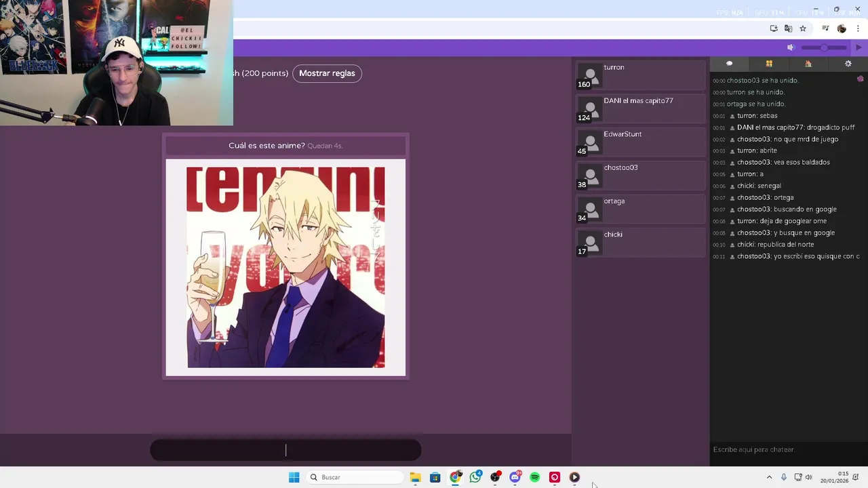Select player turron in the scoreboard

point(641,75)
